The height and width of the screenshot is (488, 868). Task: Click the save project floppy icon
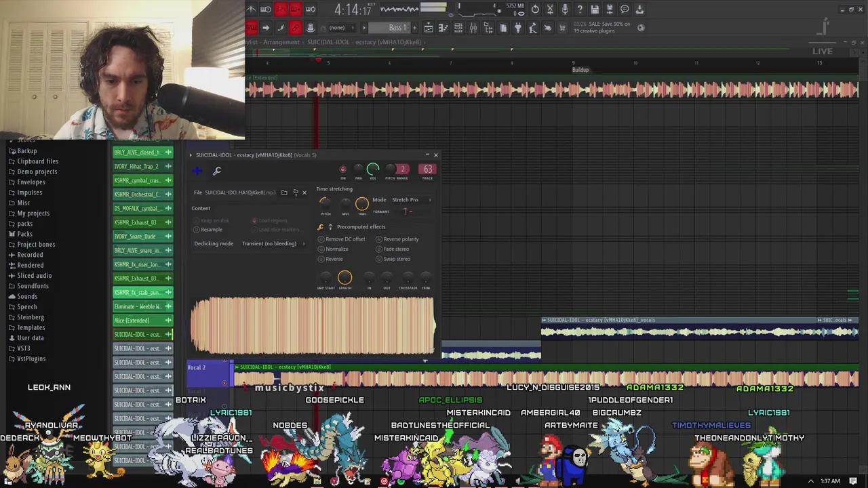595,9
